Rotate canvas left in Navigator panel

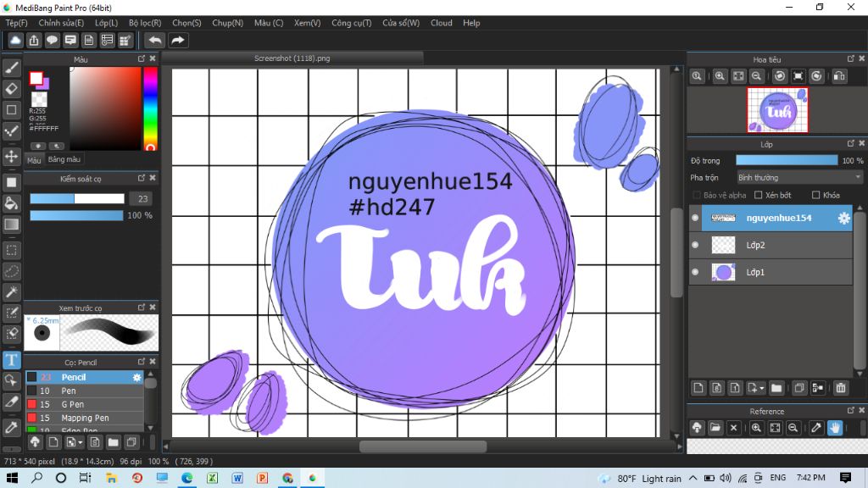pyautogui.click(x=780, y=76)
